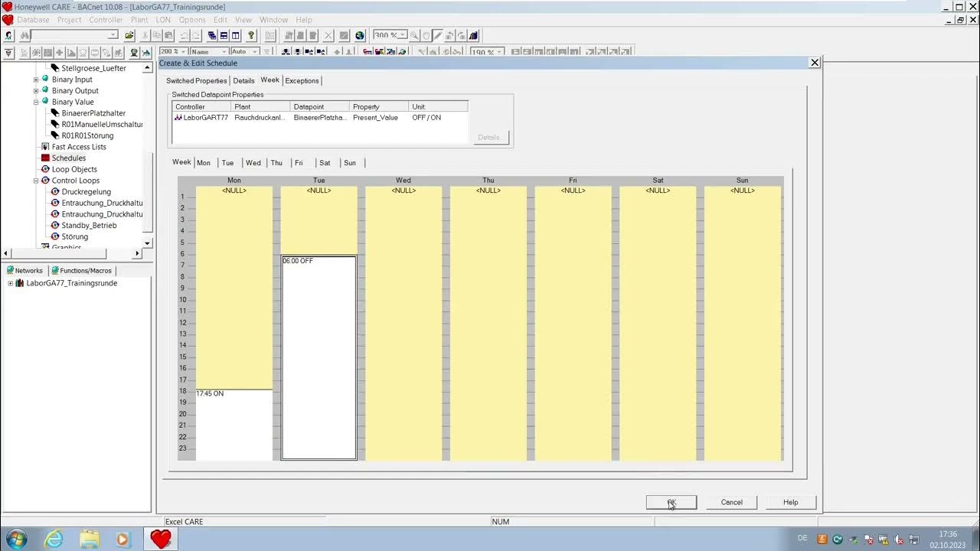This screenshot has height=551, width=980.
Task: Click the LaborGART77 controller table cell
Action: click(x=201, y=118)
